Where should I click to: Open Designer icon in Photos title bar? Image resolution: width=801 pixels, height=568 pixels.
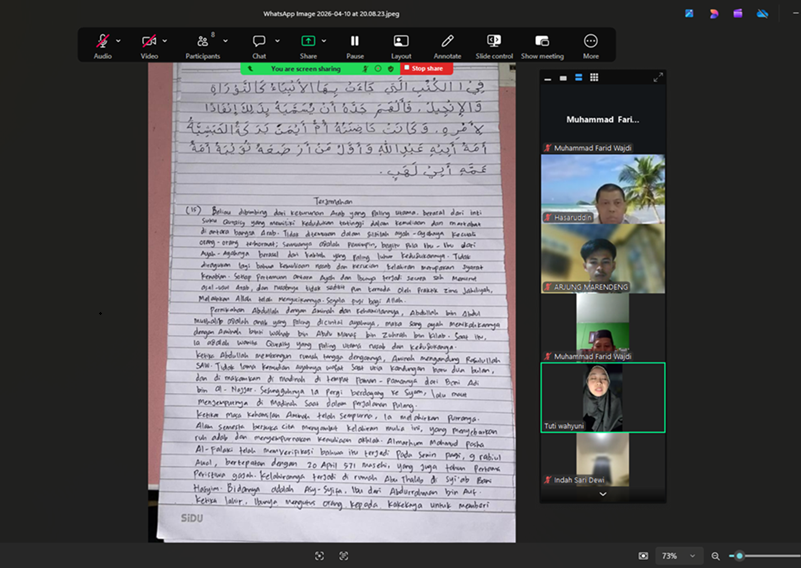714,14
